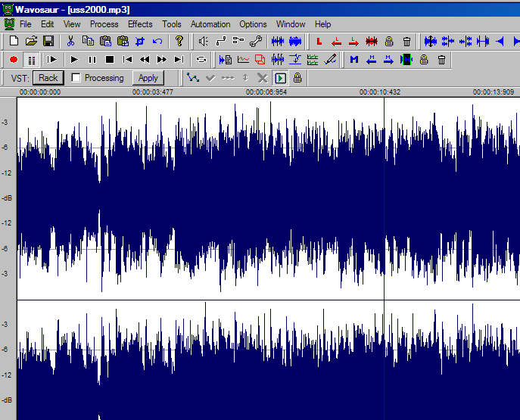Click the red Record button
Image resolution: width=520 pixels, height=420 pixels.
[x=14, y=59]
